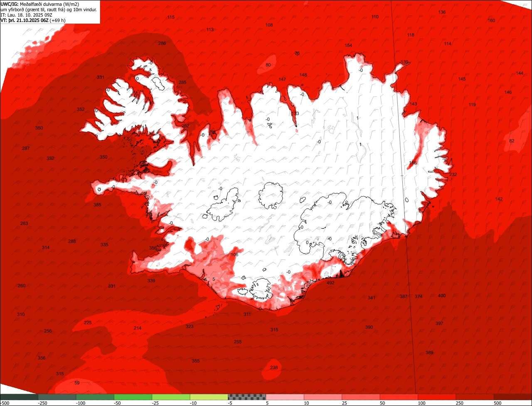The image size is (532, 406).
Task: Click the map value 136
Action: pyautogui.click(x=442, y=12)
